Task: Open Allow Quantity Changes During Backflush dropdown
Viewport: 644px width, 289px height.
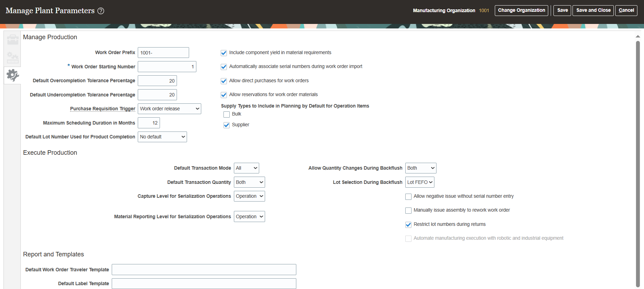Action: (x=421, y=168)
